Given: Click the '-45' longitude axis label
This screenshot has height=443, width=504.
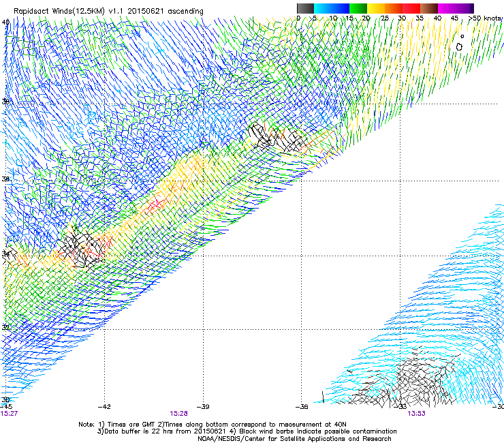Looking at the screenshot, I should (6, 407).
